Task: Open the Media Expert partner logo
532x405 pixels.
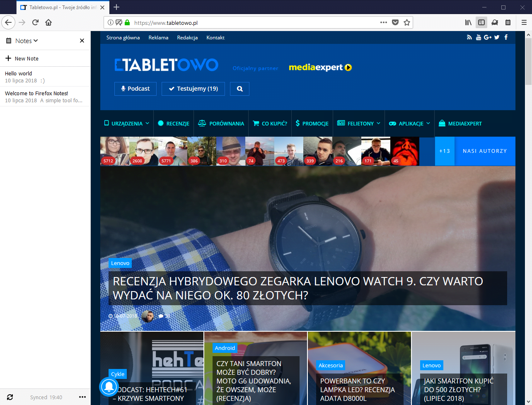Action: [320, 67]
